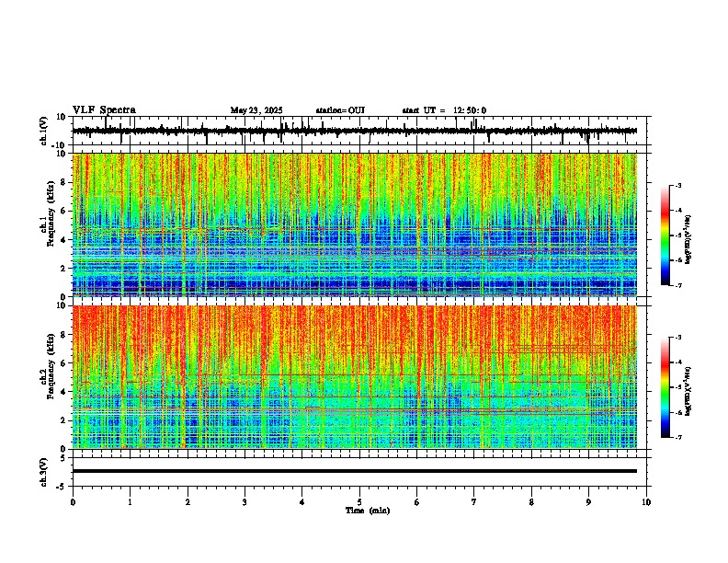
Task: Click the "-7" label on ch.1 colorbar
Action: click(677, 285)
